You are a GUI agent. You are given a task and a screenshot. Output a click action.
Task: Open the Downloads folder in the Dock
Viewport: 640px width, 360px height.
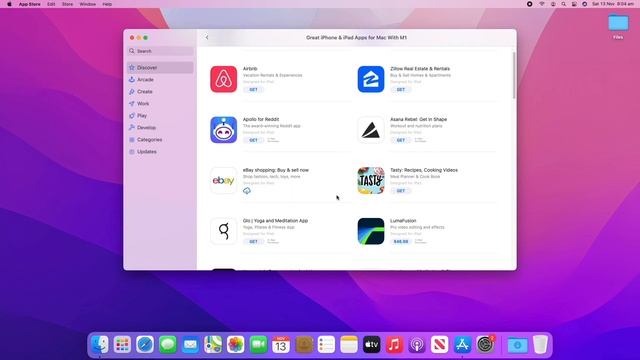517,345
